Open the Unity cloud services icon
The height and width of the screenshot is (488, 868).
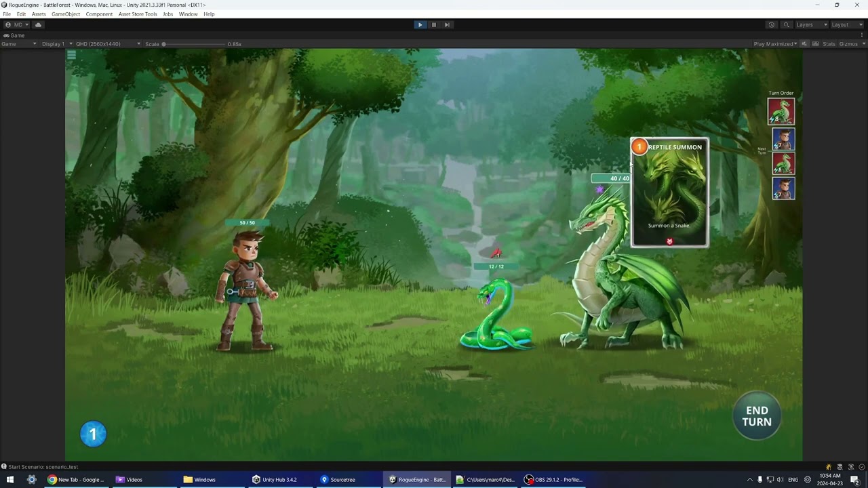[x=38, y=25]
